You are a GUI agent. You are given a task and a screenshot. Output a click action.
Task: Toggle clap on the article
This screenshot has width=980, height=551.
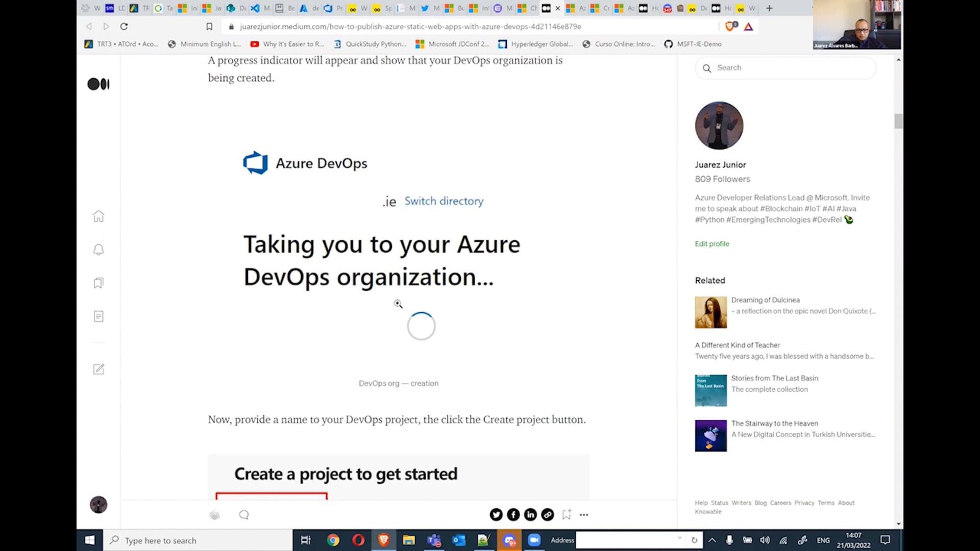click(214, 515)
